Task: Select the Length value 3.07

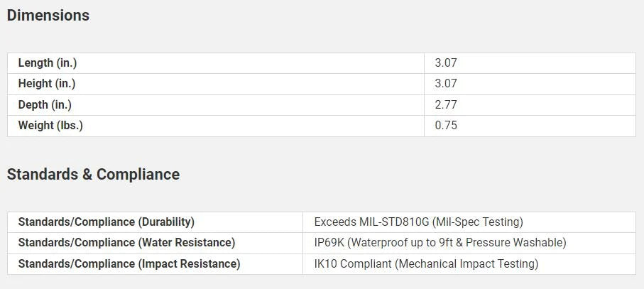Action: click(446, 63)
